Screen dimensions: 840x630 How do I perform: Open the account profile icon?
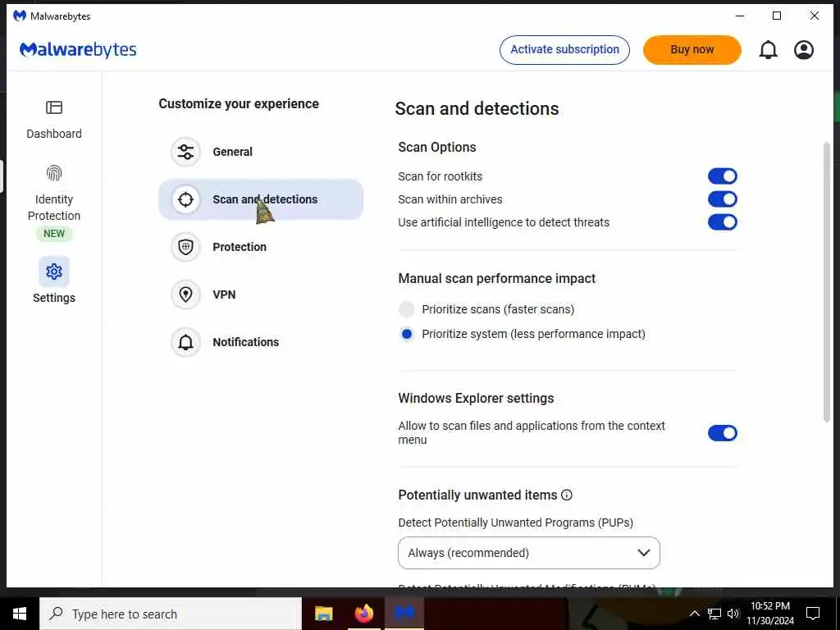804,50
